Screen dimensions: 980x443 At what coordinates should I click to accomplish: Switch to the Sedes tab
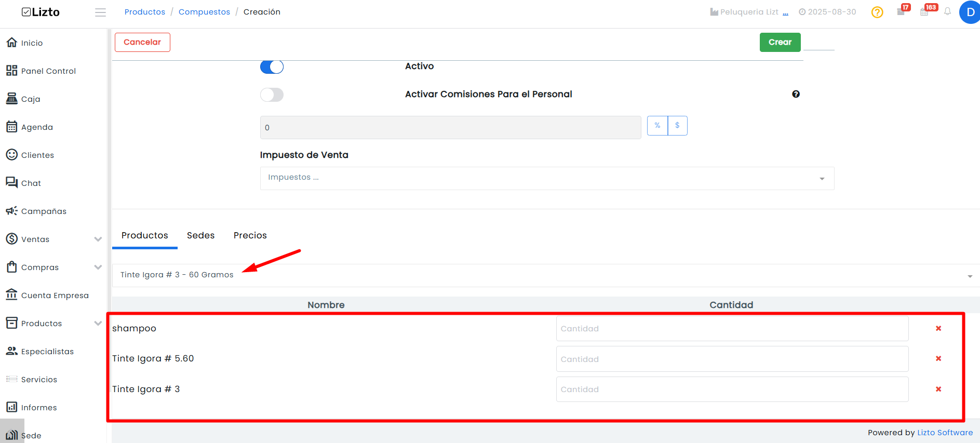click(x=200, y=235)
